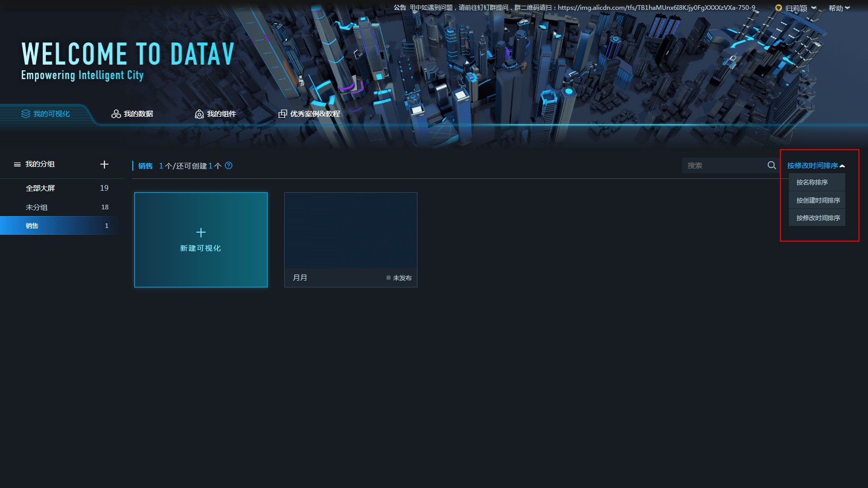Open the 优秀案例&教程 tab
Screen dimensions: 868x488
tap(309, 114)
